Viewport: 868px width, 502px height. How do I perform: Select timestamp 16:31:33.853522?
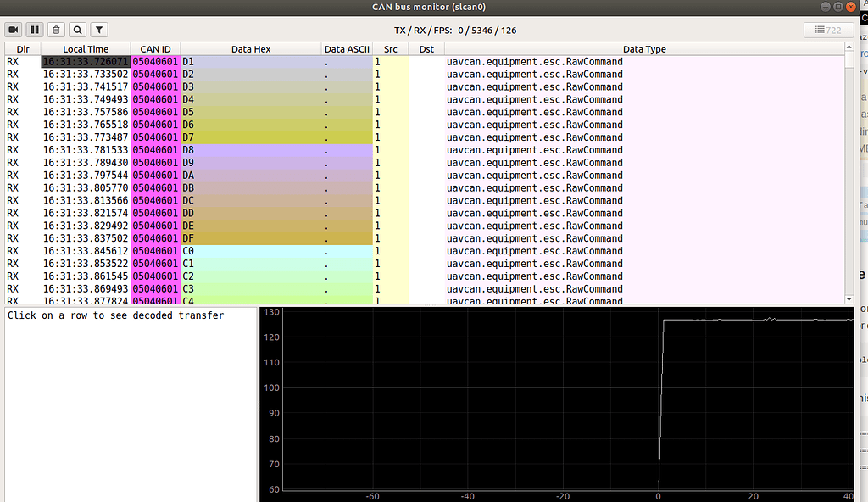[x=86, y=264]
